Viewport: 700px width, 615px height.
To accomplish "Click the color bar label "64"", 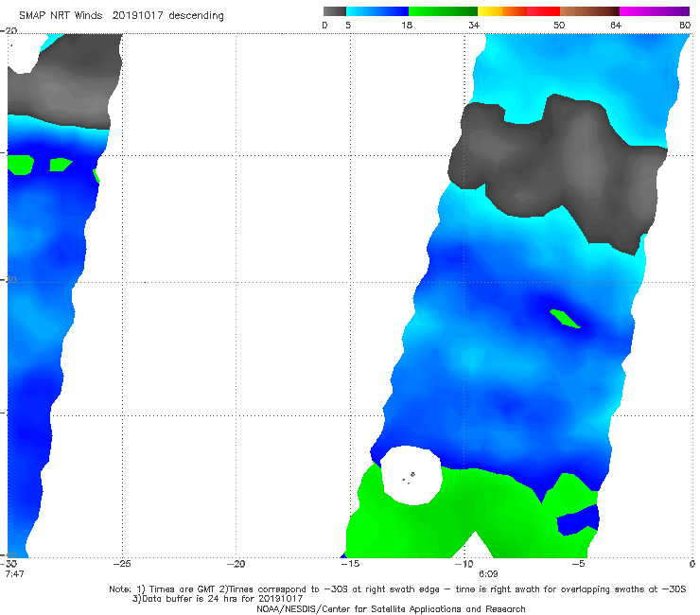I will pyautogui.click(x=616, y=26).
